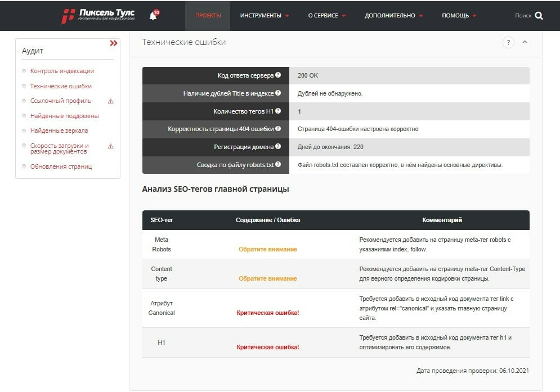
Task: Collapse the Технические ошибки section chevron
Action: click(525, 42)
